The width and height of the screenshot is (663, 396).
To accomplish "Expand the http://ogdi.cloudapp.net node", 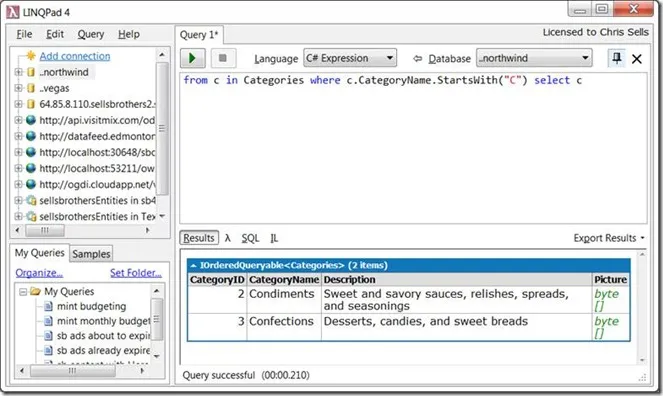I will pyautogui.click(x=18, y=184).
